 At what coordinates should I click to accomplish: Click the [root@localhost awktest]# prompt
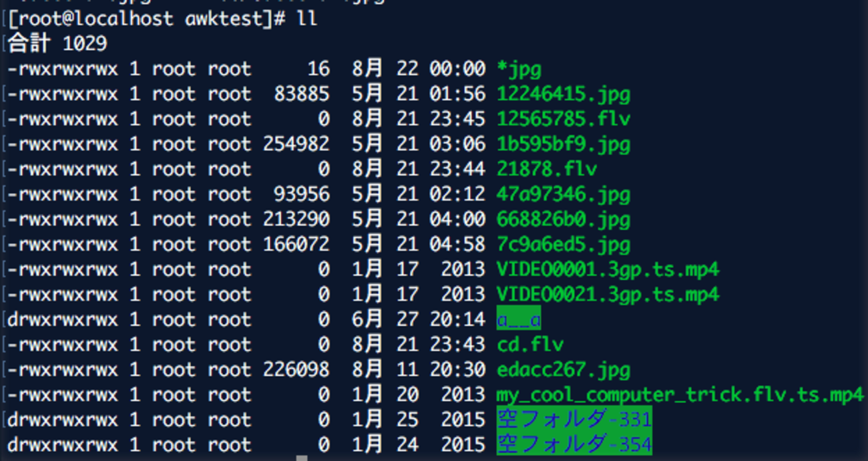(146, 19)
